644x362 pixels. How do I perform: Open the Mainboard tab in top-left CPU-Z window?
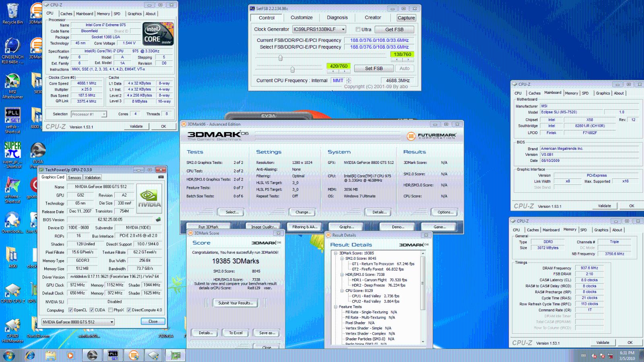(x=85, y=14)
